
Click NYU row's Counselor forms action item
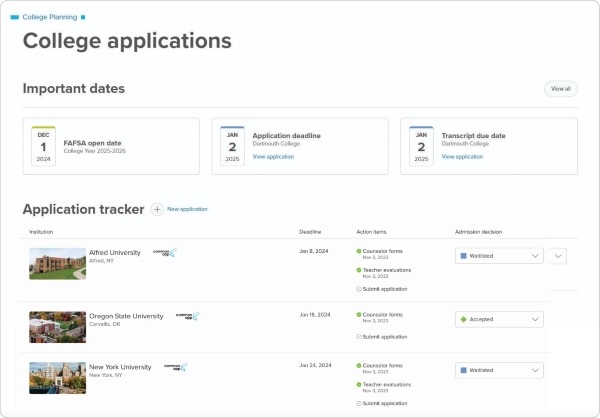tap(383, 366)
